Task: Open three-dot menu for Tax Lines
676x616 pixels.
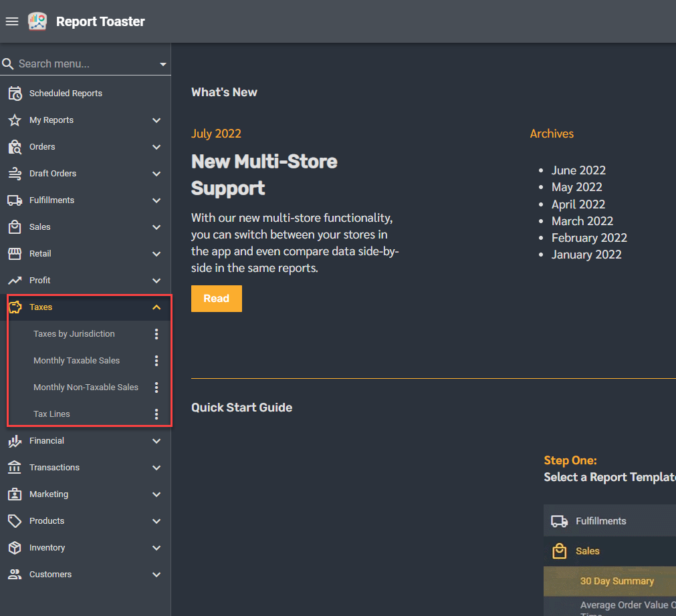Action: point(156,414)
